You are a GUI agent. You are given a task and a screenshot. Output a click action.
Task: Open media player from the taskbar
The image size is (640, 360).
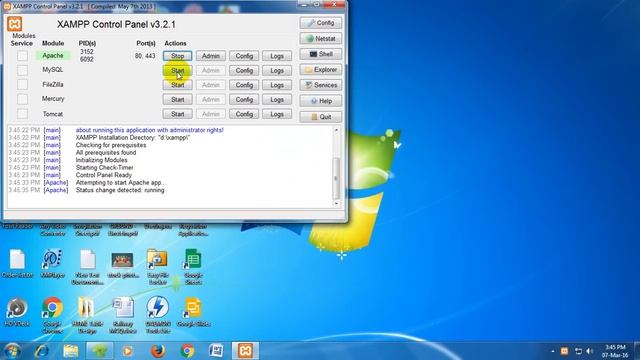point(128,351)
